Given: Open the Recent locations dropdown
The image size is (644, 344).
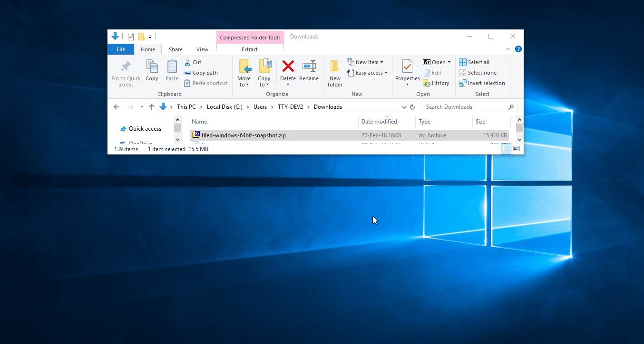Looking at the screenshot, I should (x=142, y=107).
